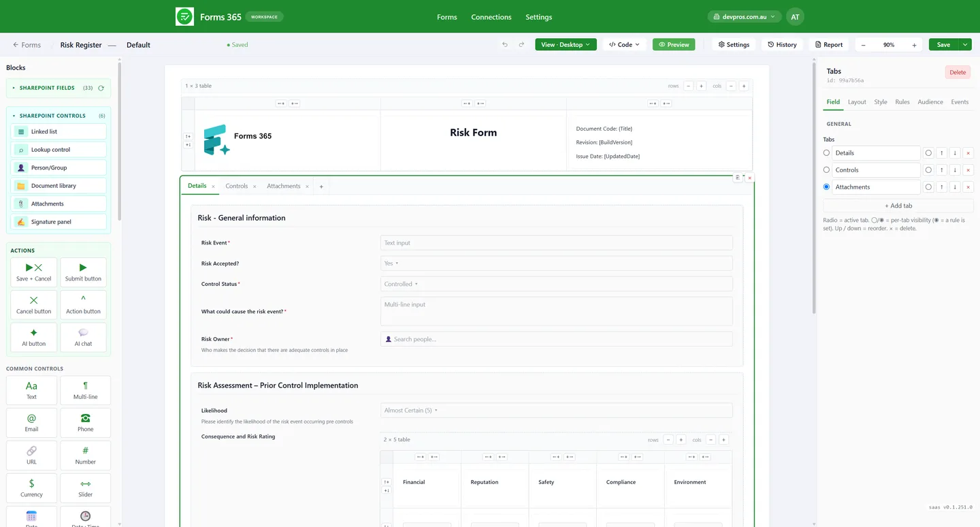This screenshot has width=980, height=527.
Task: Insert the AI chat block
Action: click(83, 338)
